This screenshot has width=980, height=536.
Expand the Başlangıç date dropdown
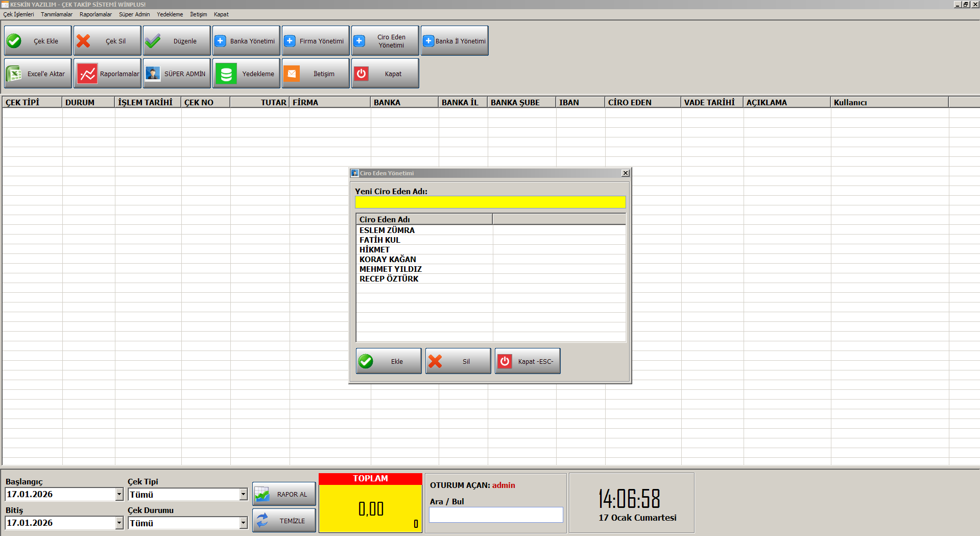119,494
